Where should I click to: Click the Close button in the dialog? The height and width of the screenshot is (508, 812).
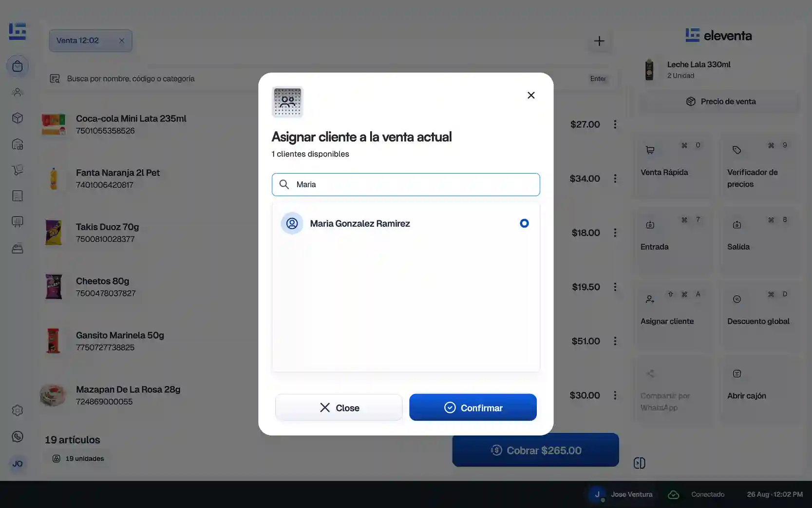click(x=339, y=408)
